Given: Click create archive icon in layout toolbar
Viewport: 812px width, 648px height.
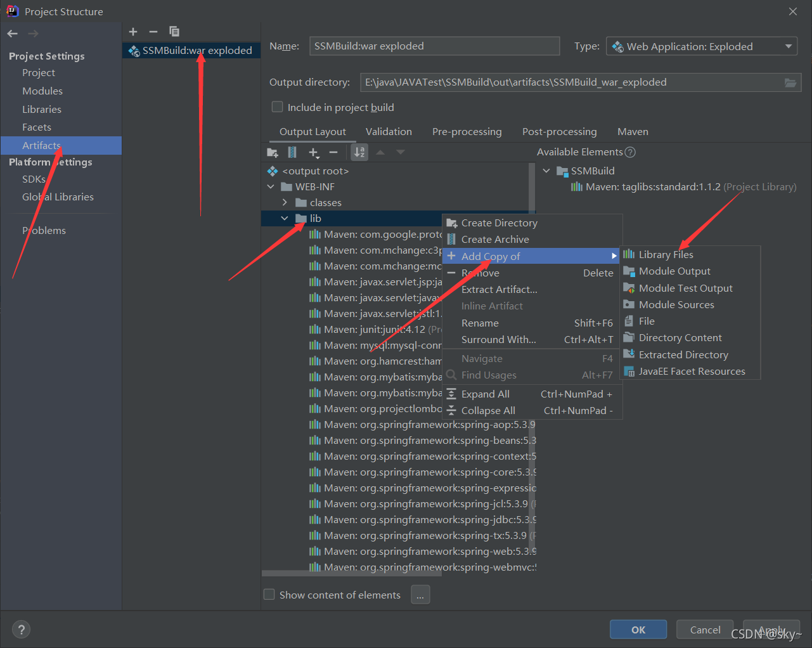Looking at the screenshot, I should click(x=292, y=152).
